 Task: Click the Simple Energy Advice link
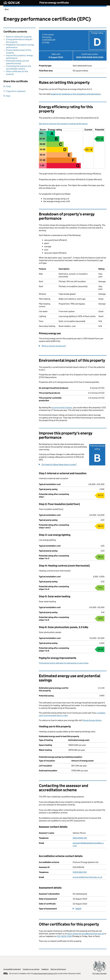(x=92, y=720)
